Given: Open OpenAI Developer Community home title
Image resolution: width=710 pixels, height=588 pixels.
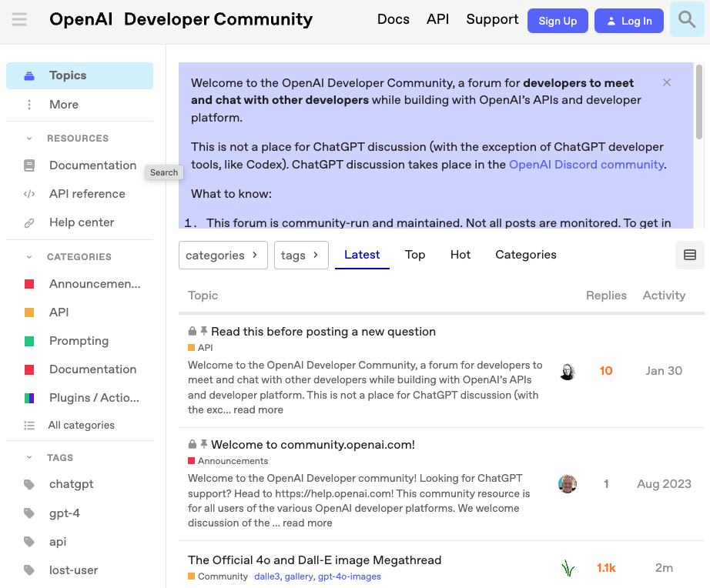Looking at the screenshot, I should pyautogui.click(x=181, y=19).
